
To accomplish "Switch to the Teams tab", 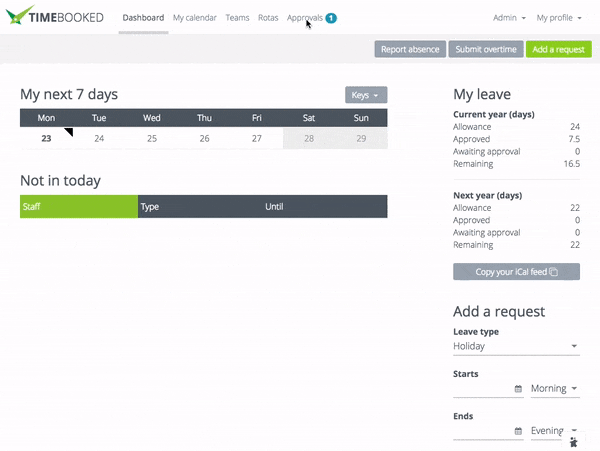I will pyautogui.click(x=237, y=18).
